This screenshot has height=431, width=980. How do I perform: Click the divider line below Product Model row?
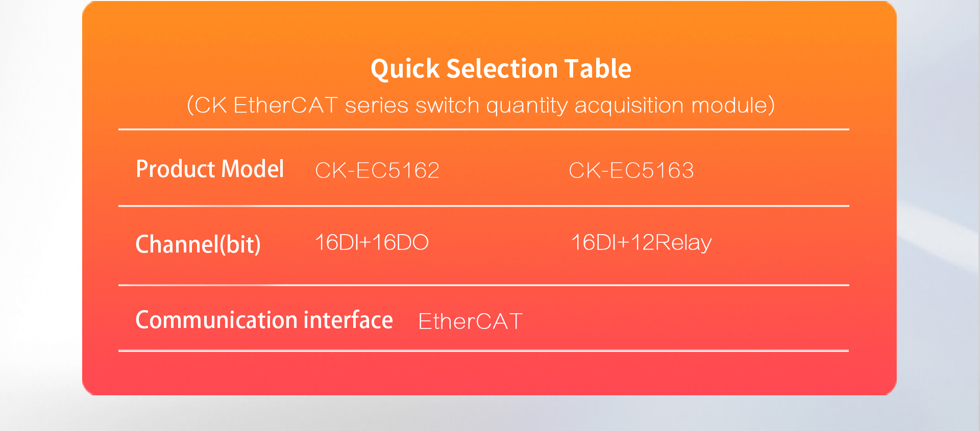pyautogui.click(x=484, y=206)
